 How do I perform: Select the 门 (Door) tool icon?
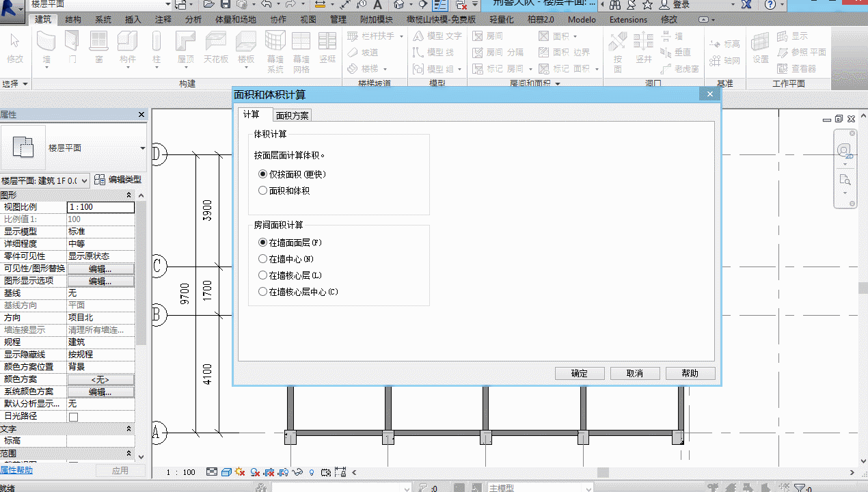click(72, 42)
